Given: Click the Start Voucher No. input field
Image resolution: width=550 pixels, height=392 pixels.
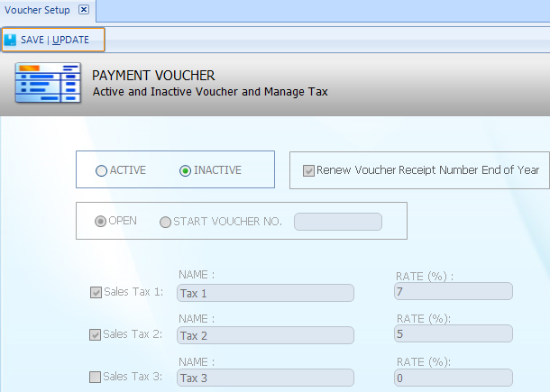Looking at the screenshot, I should (x=338, y=222).
